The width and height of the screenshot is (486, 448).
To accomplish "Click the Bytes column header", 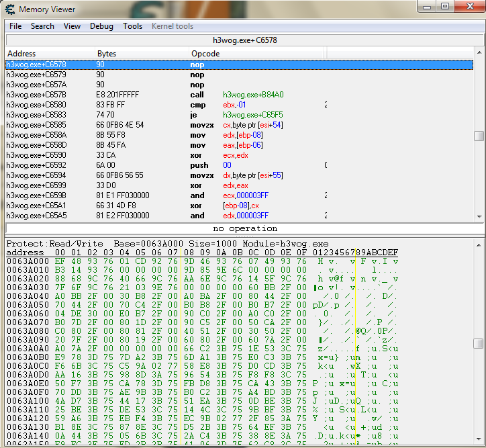I will point(141,53).
